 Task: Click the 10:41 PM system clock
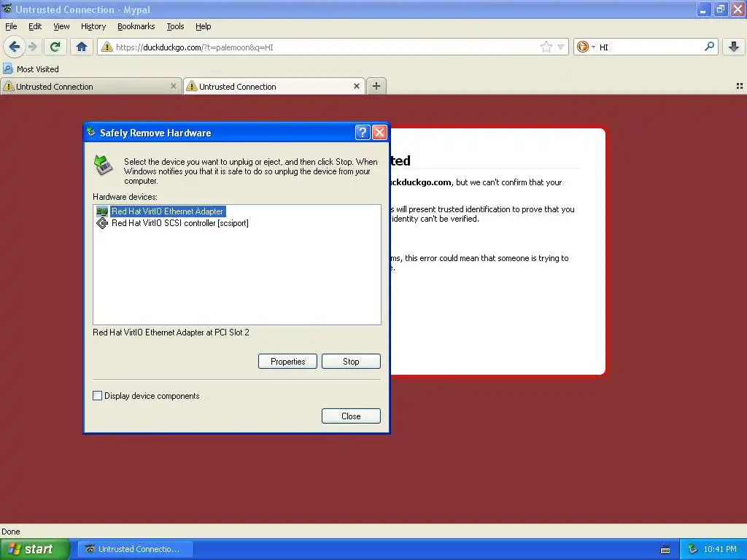(x=720, y=549)
